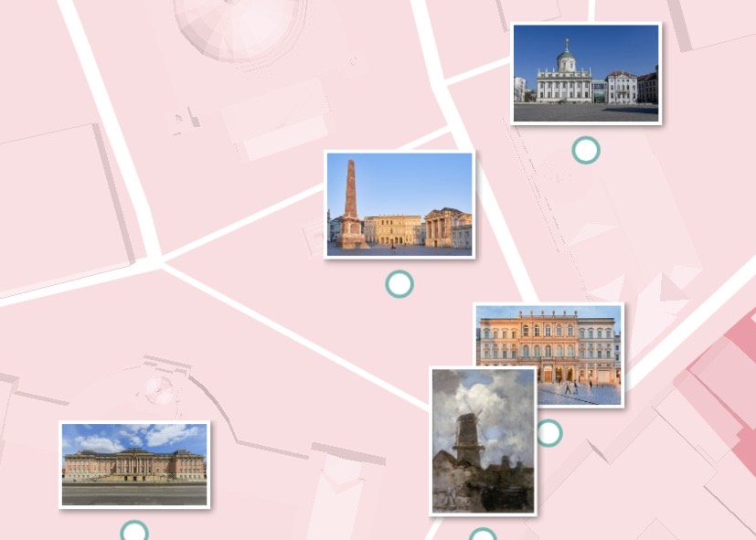Select the marker below the windmill painting
This screenshot has width=756, height=540.
(x=483, y=535)
